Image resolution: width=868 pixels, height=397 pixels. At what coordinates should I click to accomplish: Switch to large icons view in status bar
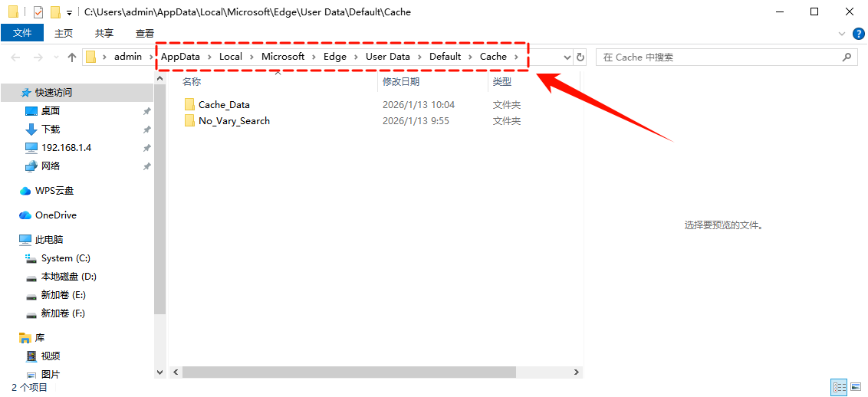click(856, 388)
